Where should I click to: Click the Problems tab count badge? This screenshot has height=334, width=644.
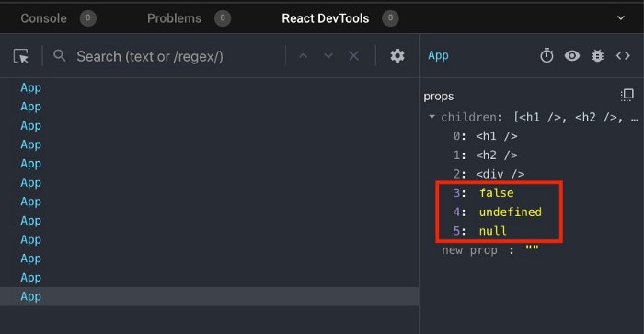[223, 18]
